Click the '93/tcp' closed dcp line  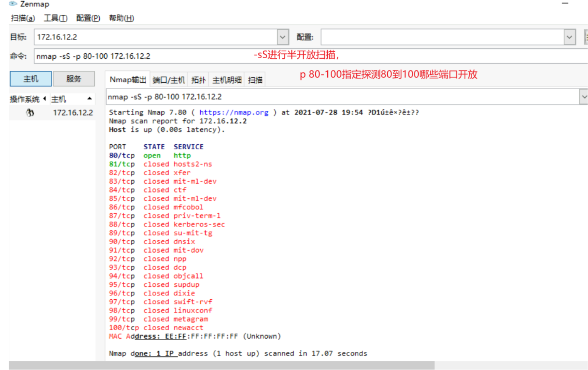tap(148, 267)
